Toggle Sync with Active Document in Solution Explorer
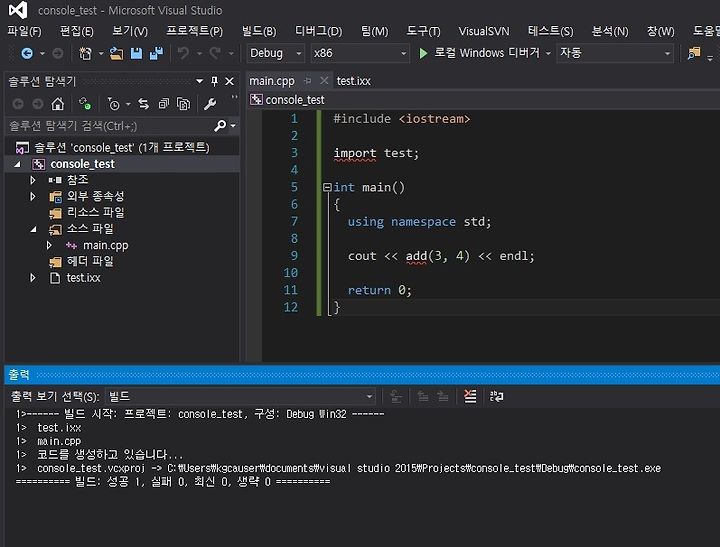 pos(144,104)
